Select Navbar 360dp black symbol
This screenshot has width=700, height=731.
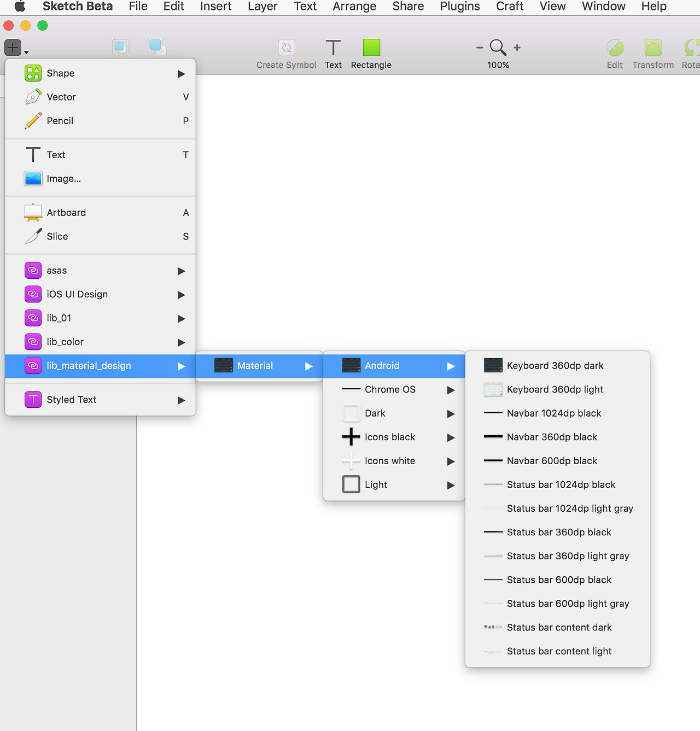[557, 437]
